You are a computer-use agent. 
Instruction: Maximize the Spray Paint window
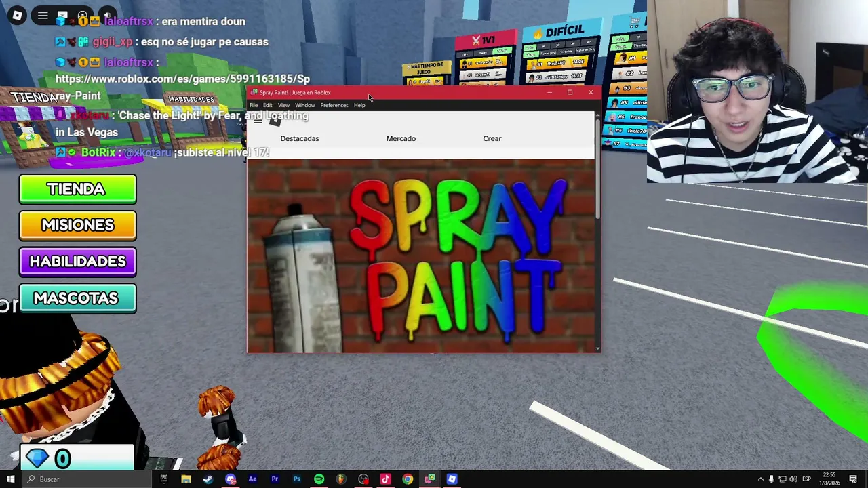(570, 92)
